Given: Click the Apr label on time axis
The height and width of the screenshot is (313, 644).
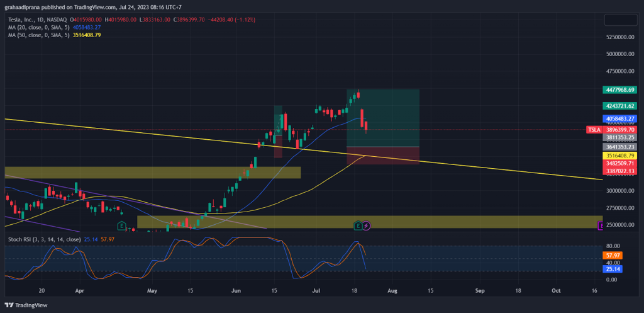Looking at the screenshot, I should coord(80,290).
